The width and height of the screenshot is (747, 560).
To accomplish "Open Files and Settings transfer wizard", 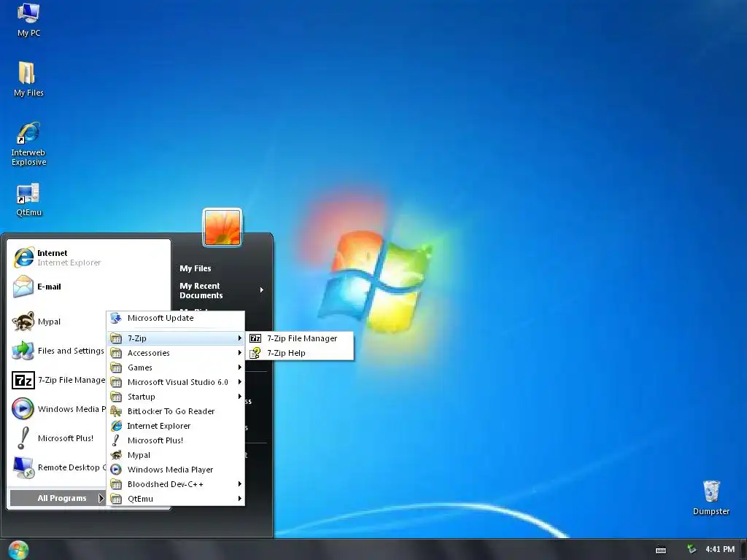I will (58, 351).
